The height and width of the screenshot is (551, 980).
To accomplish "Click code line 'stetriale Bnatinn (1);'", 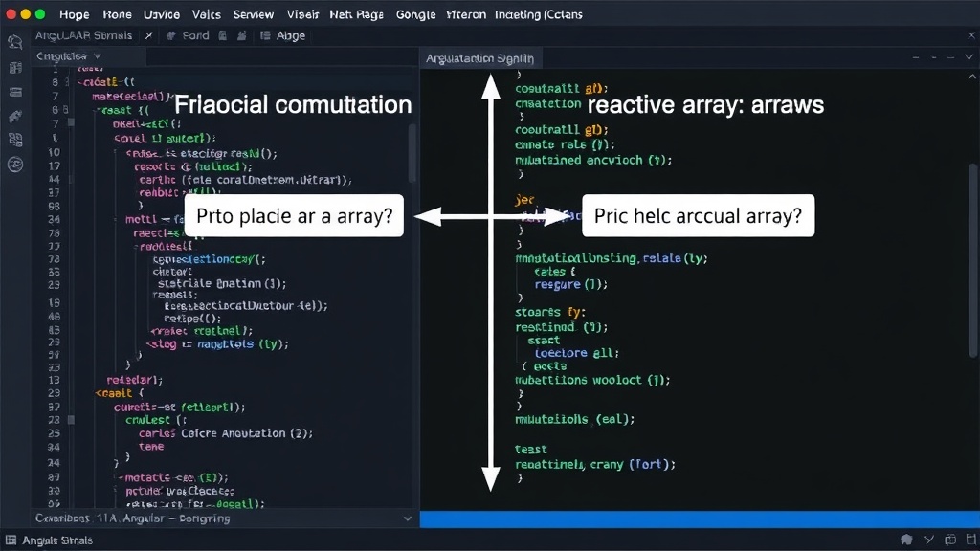I will pos(222,283).
